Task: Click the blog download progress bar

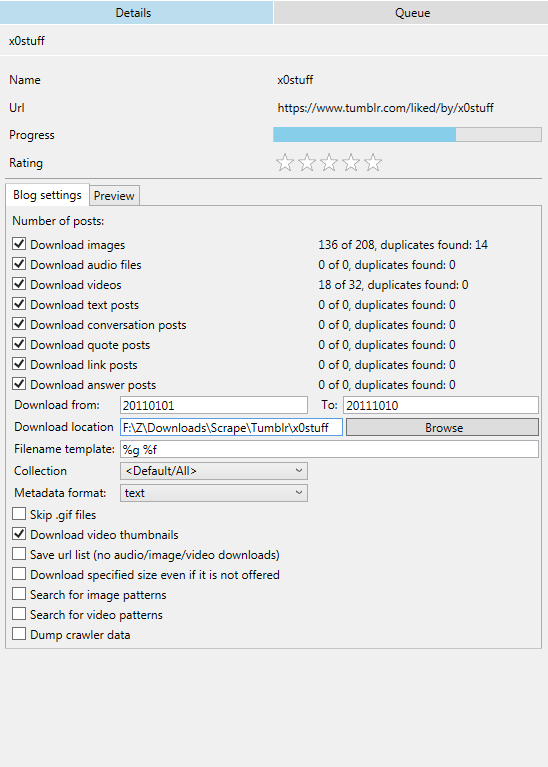Action: pos(407,135)
